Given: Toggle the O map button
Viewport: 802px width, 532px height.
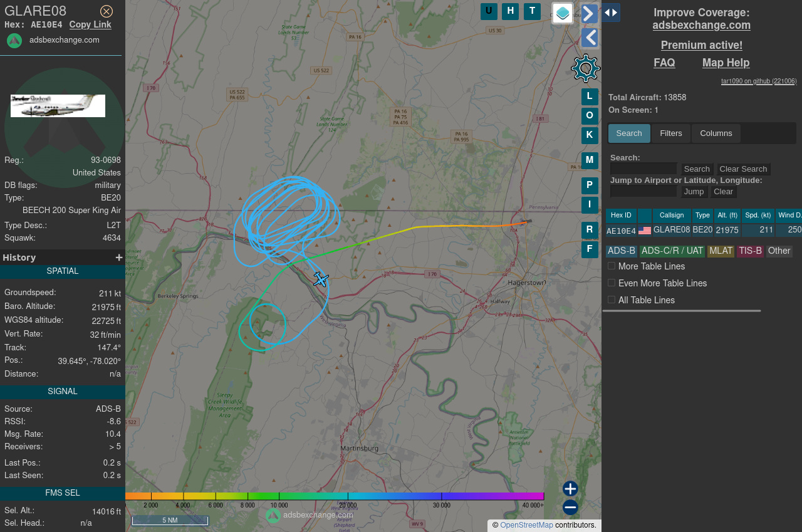Looking at the screenshot, I should (x=590, y=116).
